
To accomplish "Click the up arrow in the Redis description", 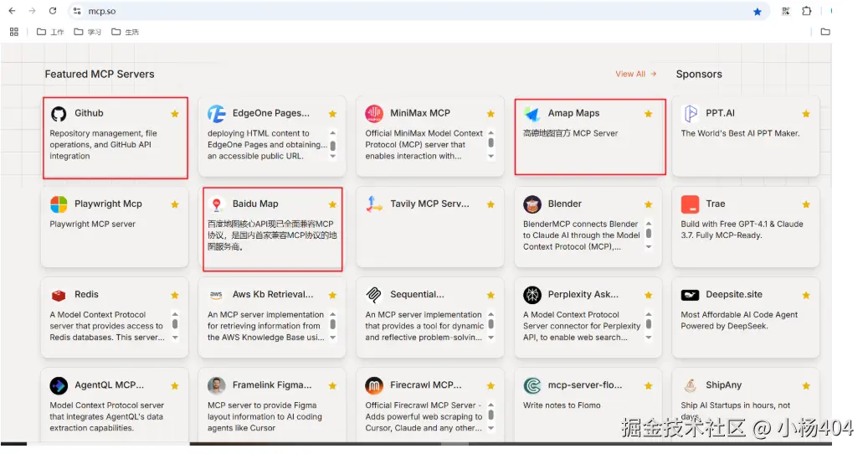I will click(175, 314).
